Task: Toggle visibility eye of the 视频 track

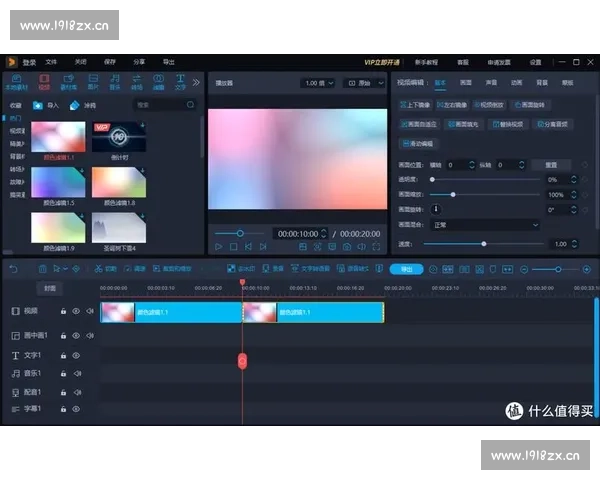Action: pyautogui.click(x=76, y=311)
